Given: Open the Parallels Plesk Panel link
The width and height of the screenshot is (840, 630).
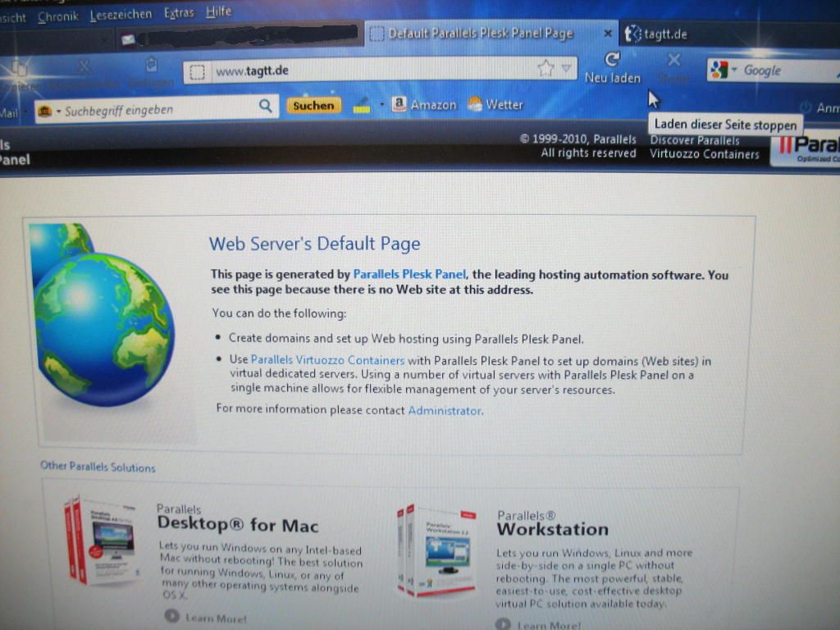Looking at the screenshot, I should click(x=409, y=274).
